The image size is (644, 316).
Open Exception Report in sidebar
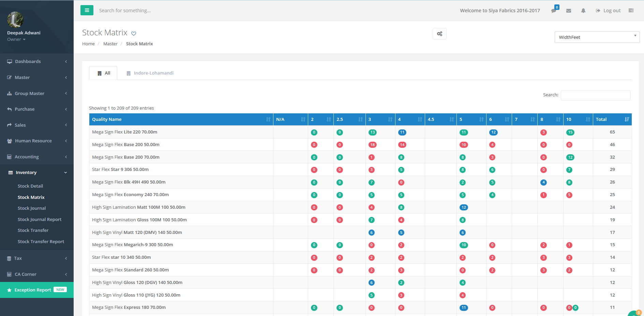coord(33,290)
